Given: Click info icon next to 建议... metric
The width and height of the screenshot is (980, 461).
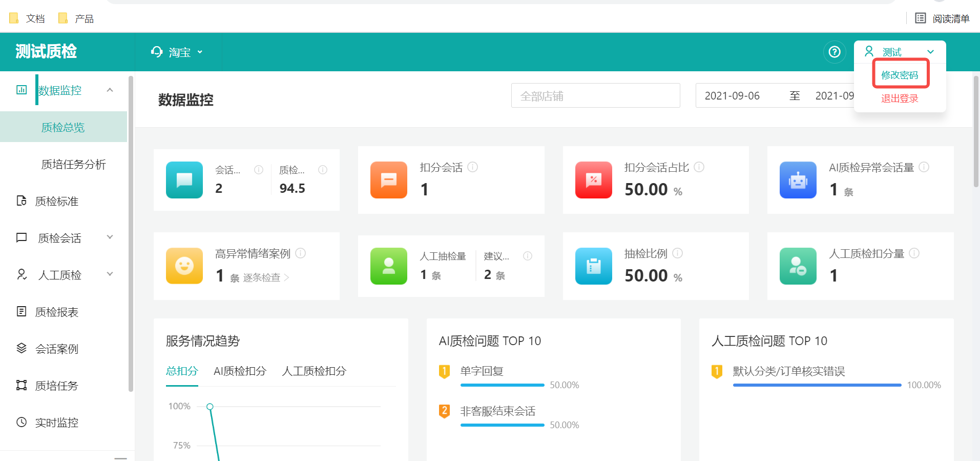Looking at the screenshot, I should (x=528, y=256).
